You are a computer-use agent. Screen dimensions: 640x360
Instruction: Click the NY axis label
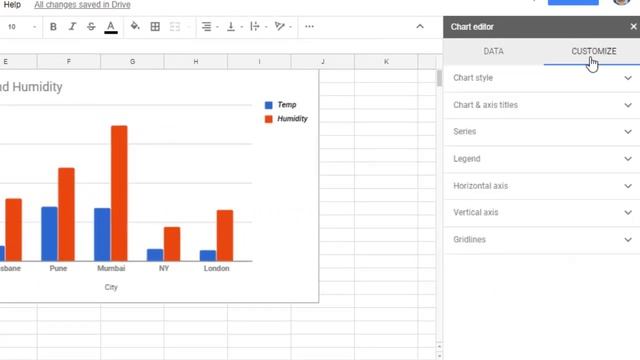164,268
